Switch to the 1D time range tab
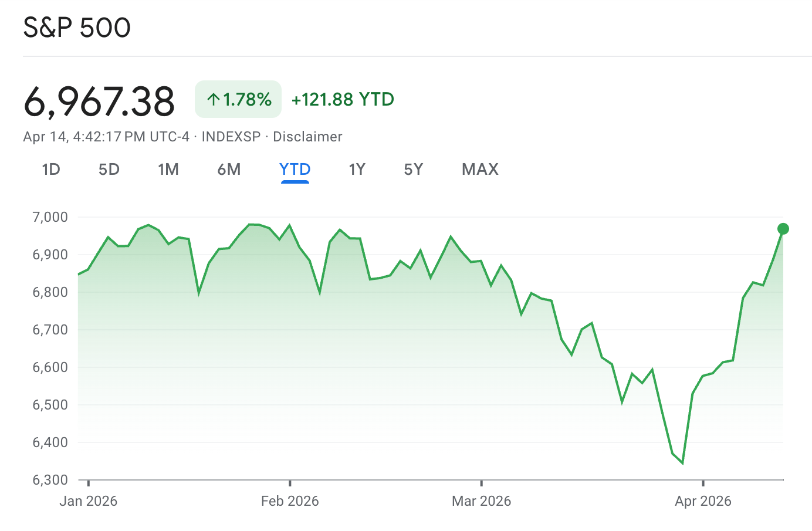The height and width of the screenshot is (531, 812). click(x=51, y=170)
